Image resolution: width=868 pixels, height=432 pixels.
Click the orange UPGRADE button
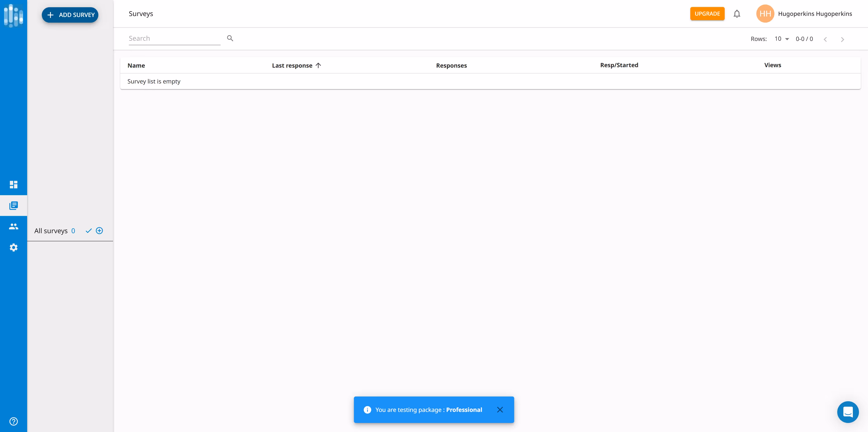click(707, 14)
